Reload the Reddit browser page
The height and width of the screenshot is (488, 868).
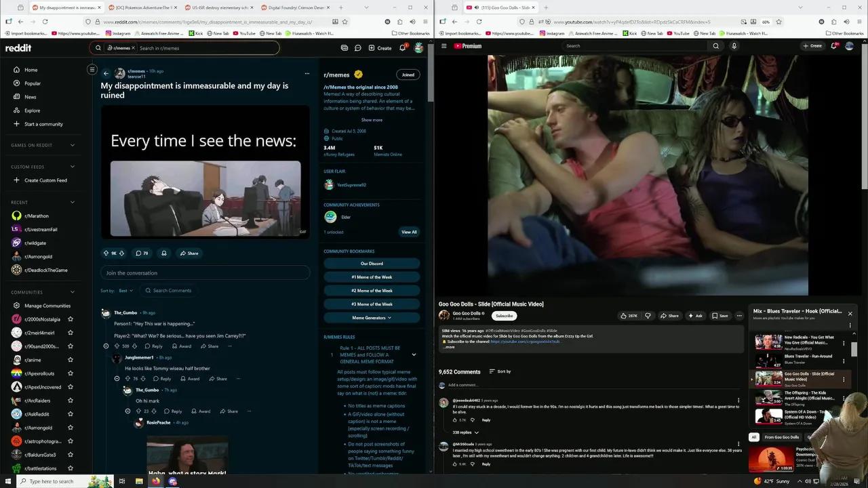44,22
